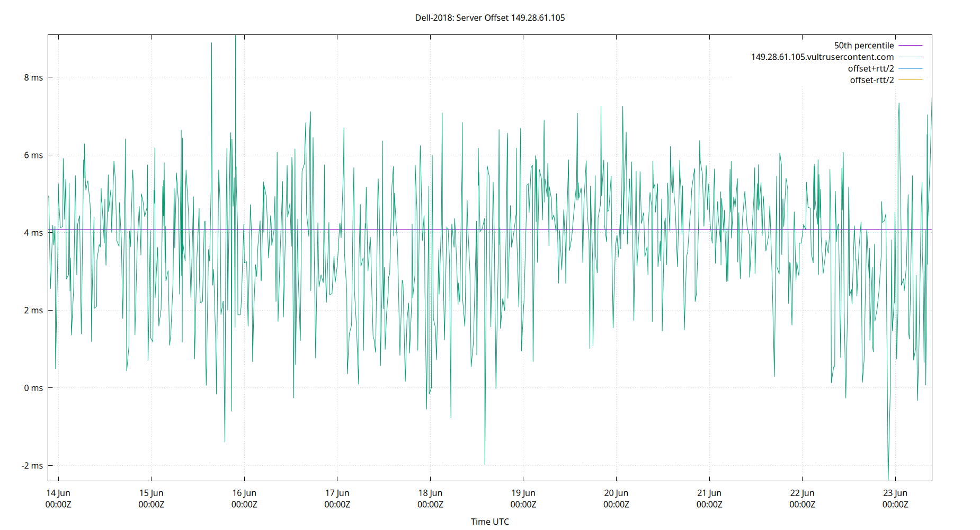Click the '22 Jun' x-axis date label
The image size is (980, 530).
[802, 493]
